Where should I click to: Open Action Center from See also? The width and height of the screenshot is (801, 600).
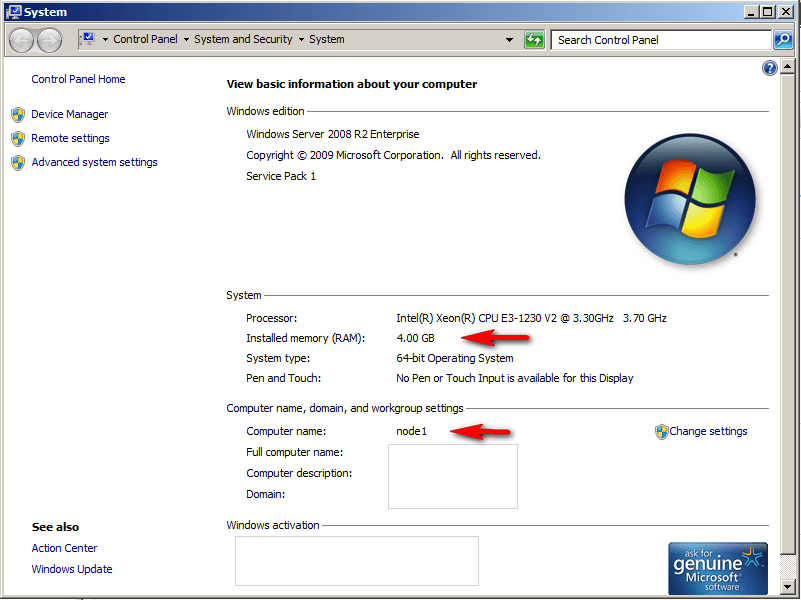(x=64, y=548)
